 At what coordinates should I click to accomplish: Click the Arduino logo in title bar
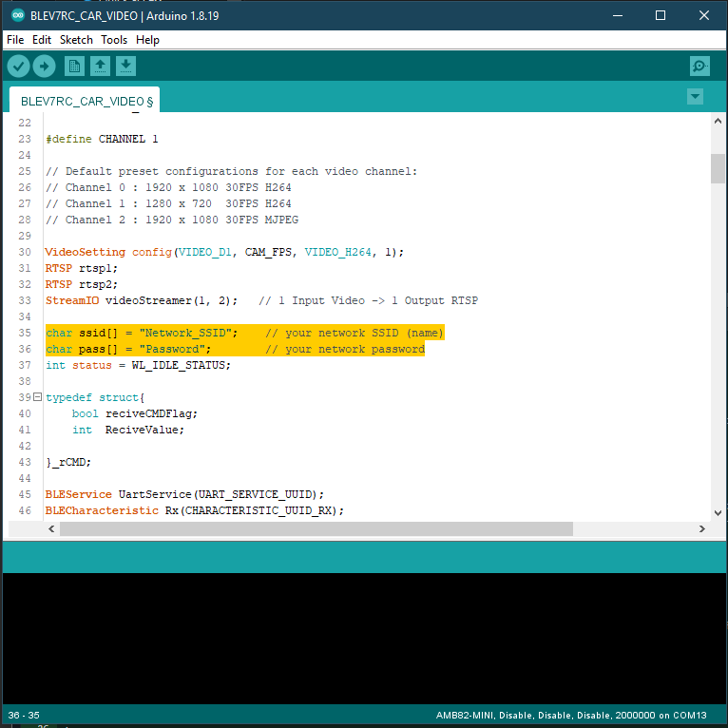click(16, 15)
